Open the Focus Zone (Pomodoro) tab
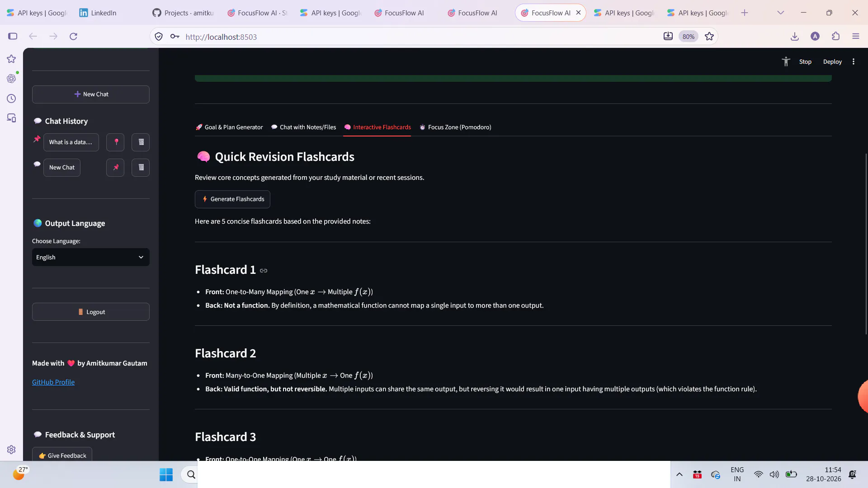Viewport: 868px width, 488px height. point(455,127)
